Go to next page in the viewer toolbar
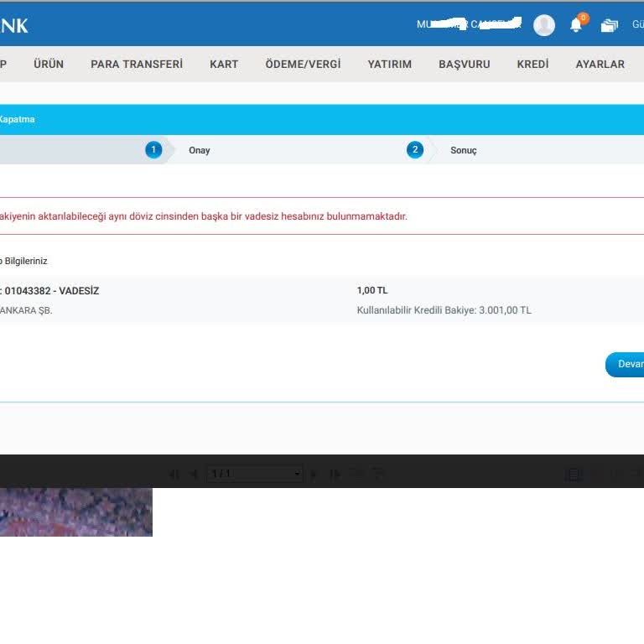 coord(314,475)
